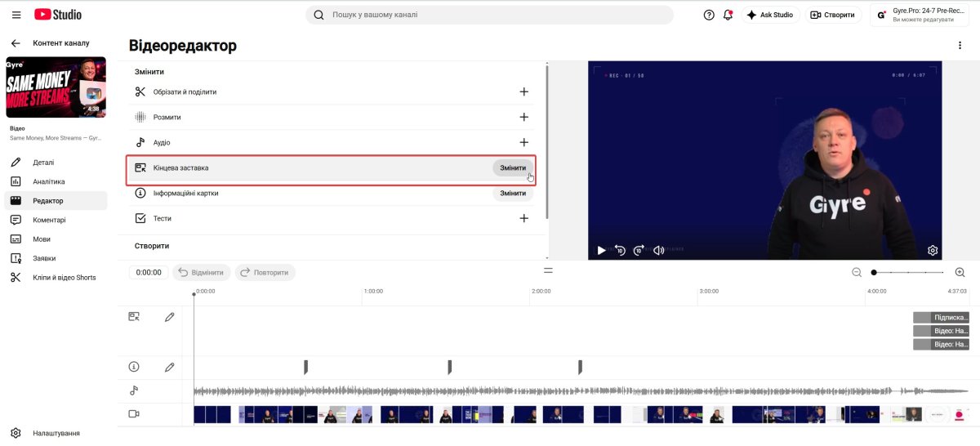
Task: Play the video preview
Action: pyautogui.click(x=602, y=250)
